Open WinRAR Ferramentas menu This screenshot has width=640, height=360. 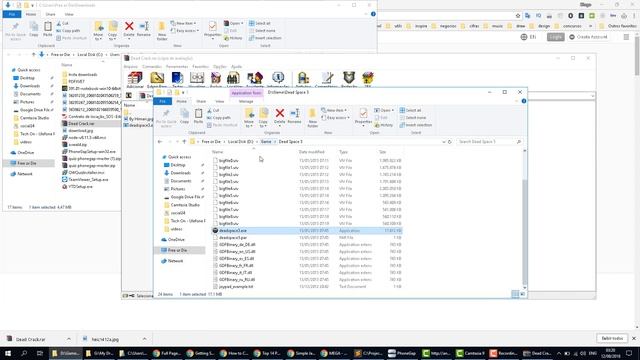pos(177,67)
